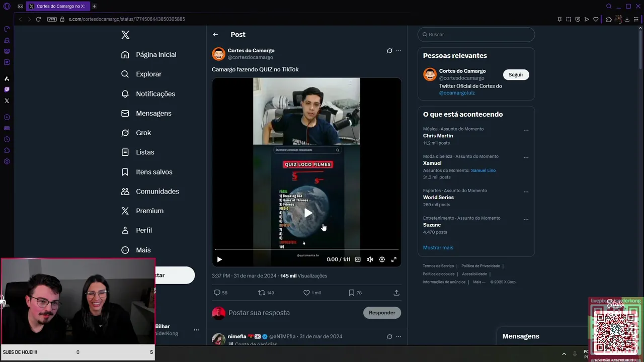Click the Comunidades people icon
Viewport: 644px width, 362px height.
point(125,191)
